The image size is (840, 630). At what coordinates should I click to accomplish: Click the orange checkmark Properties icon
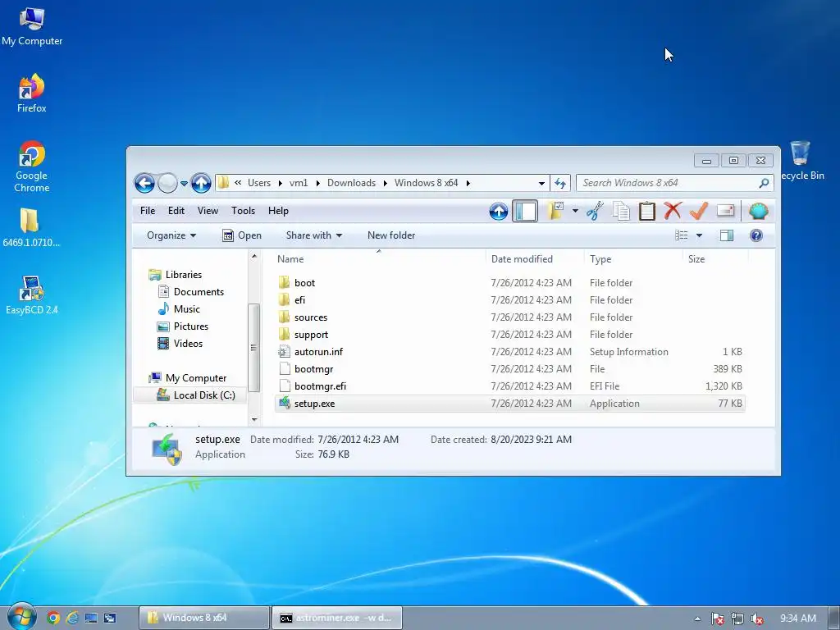pyautogui.click(x=699, y=211)
